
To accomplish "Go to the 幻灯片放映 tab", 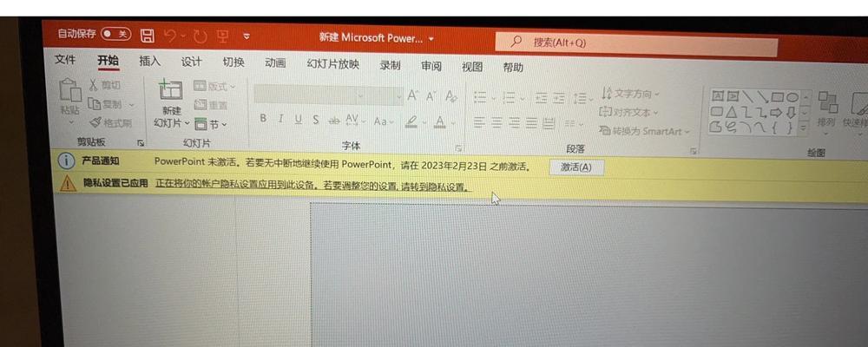I will (x=333, y=64).
